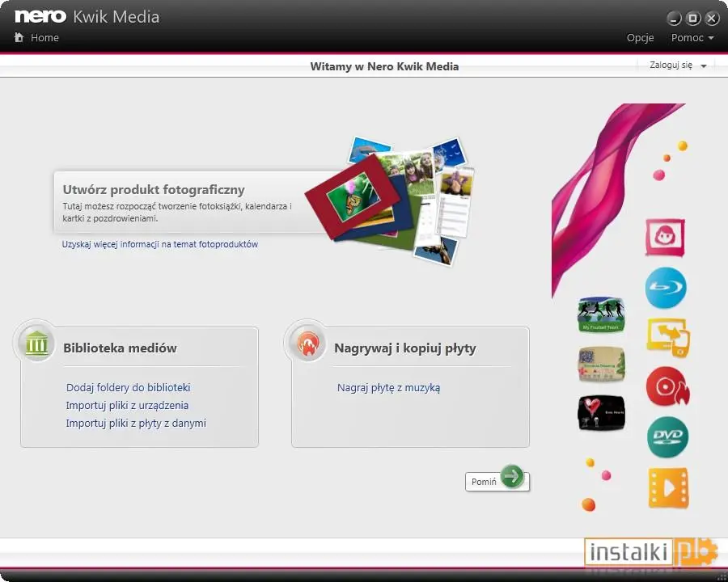
Task: Click the black heart theme thumbnail
Action: pyautogui.click(x=601, y=412)
